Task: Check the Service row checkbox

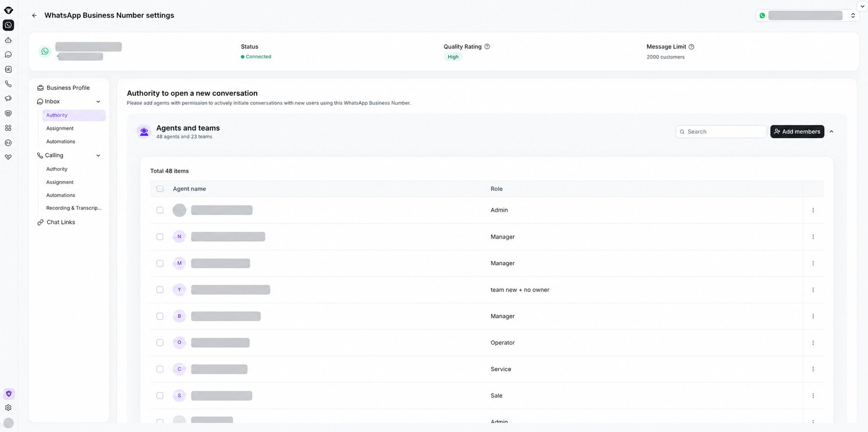Action: [x=160, y=369]
